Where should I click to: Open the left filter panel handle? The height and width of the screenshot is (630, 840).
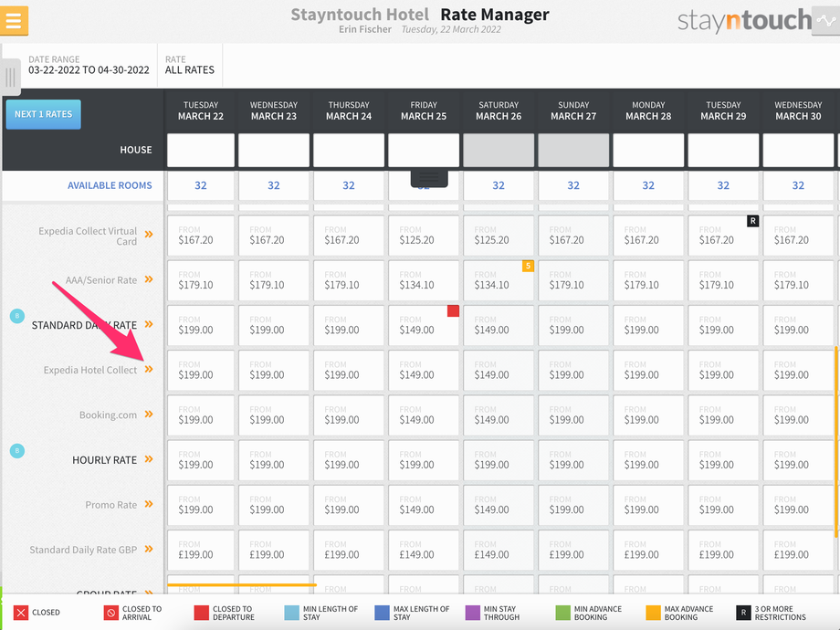click(10, 77)
